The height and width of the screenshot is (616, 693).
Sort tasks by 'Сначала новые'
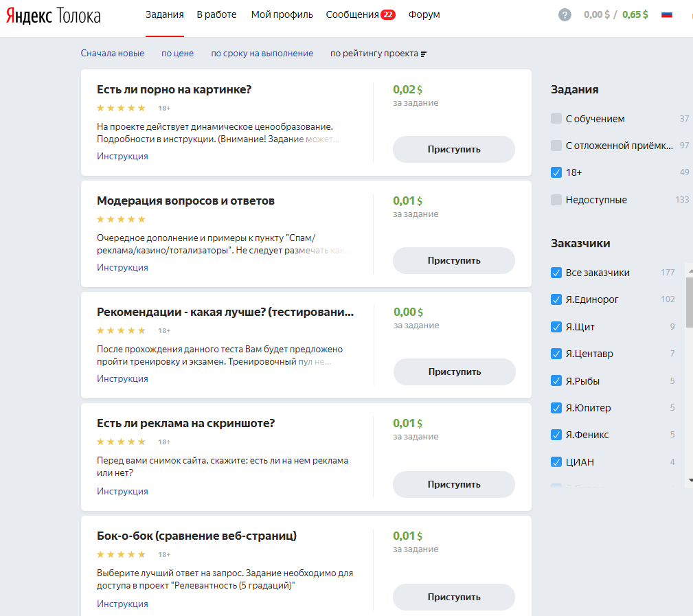pyautogui.click(x=112, y=54)
